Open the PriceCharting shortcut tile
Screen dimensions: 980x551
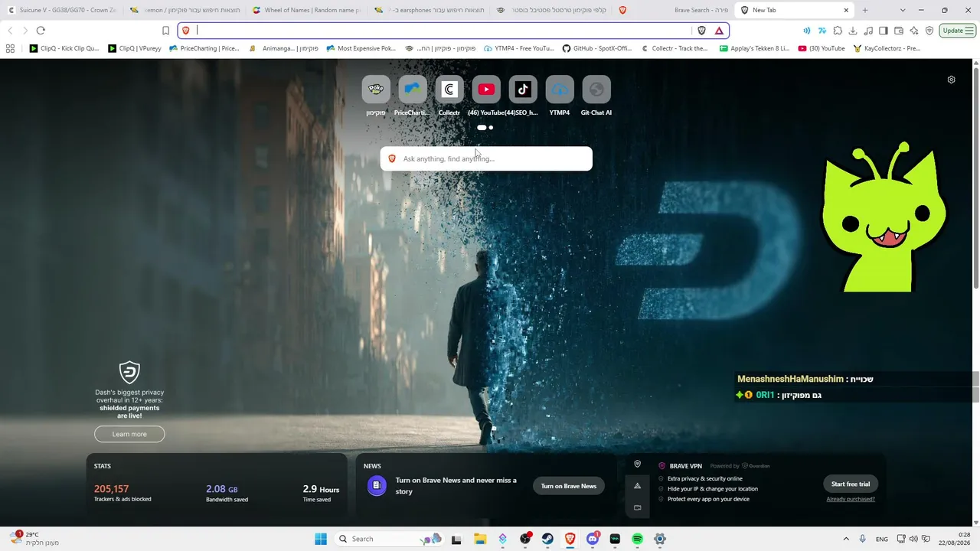pyautogui.click(x=412, y=90)
